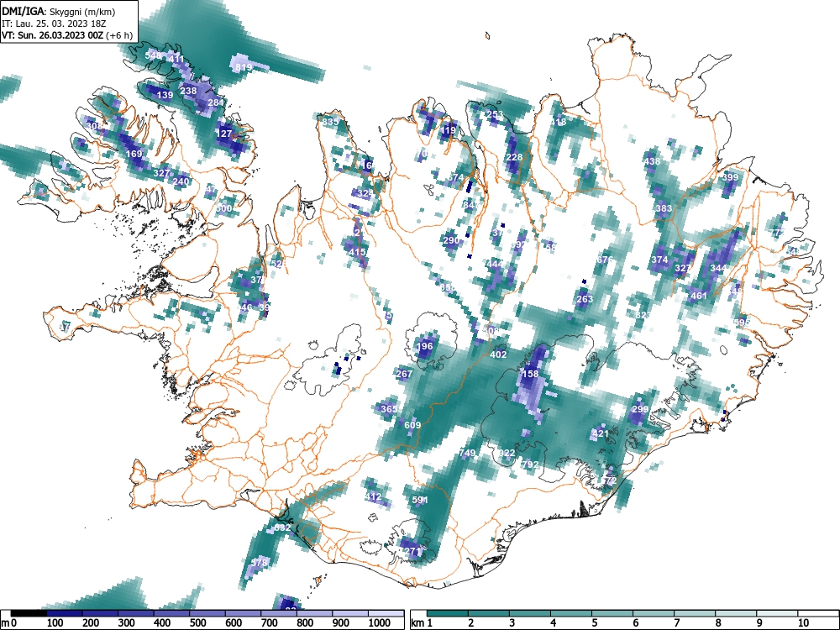Select the 1000 legend tick label
This screenshot has width=840, height=630.
(380, 622)
